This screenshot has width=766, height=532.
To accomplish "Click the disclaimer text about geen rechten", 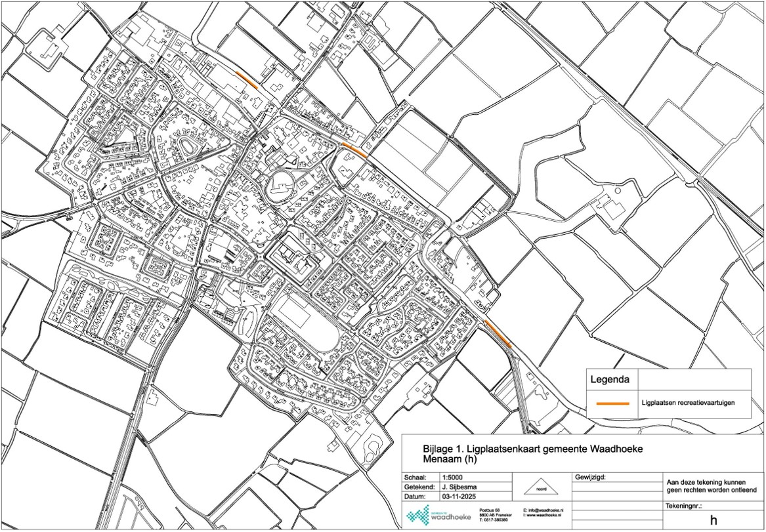I will pyautogui.click(x=711, y=485).
